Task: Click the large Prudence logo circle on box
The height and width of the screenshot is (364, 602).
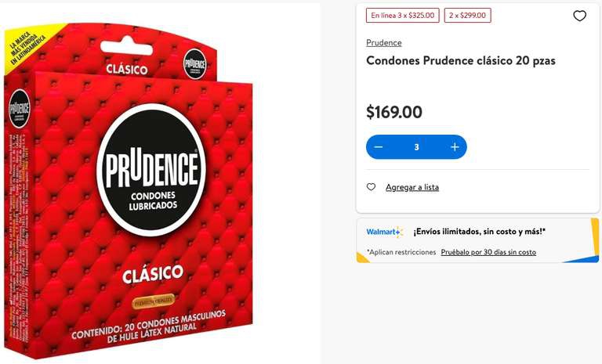Action: [151, 170]
